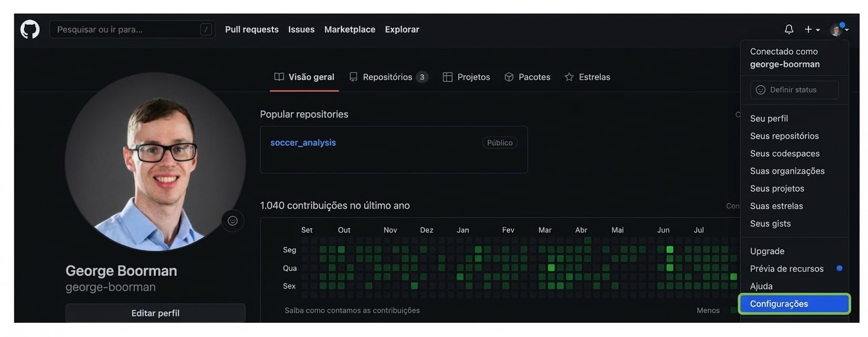Switch to the Pacotes tab
Screen dimensions: 868x337
[x=527, y=77]
